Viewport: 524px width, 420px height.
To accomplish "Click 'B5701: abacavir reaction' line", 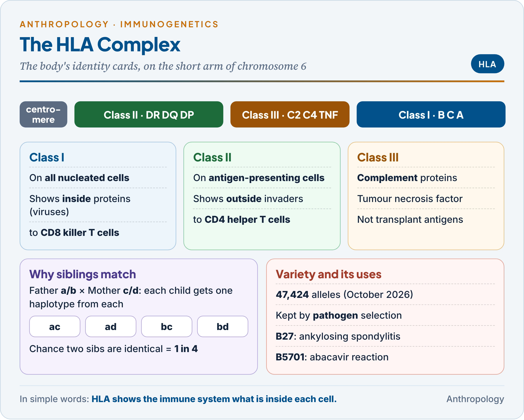I will coord(332,357).
